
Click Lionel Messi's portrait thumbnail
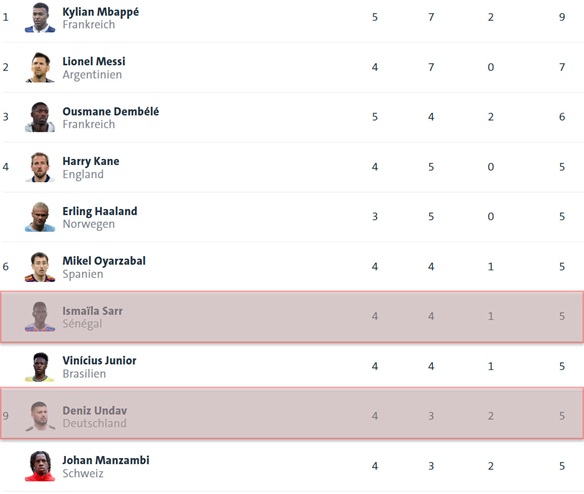tap(40, 67)
